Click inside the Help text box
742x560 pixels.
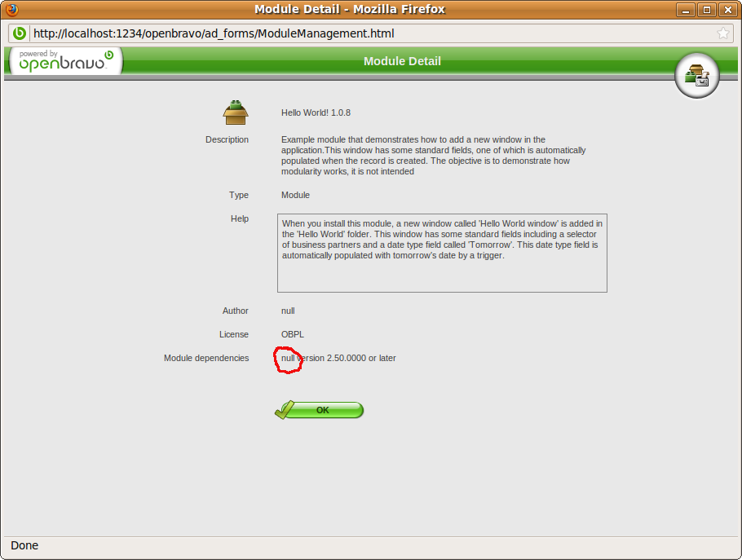coord(442,253)
